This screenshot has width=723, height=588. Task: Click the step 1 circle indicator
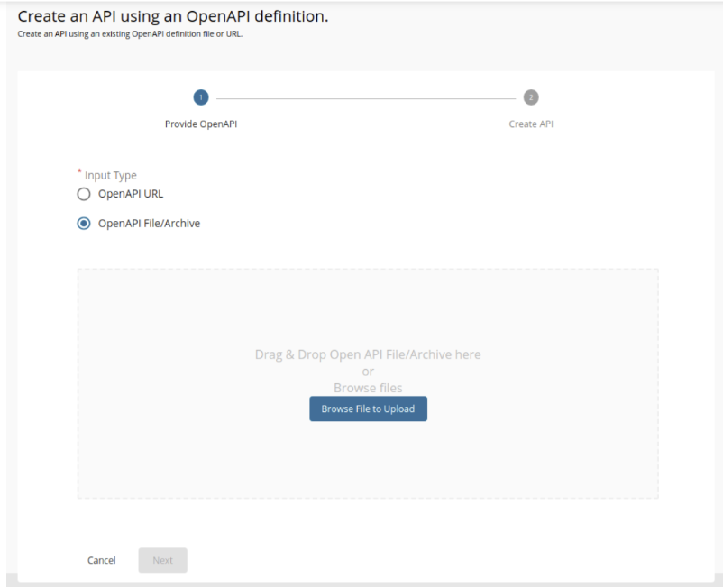200,97
